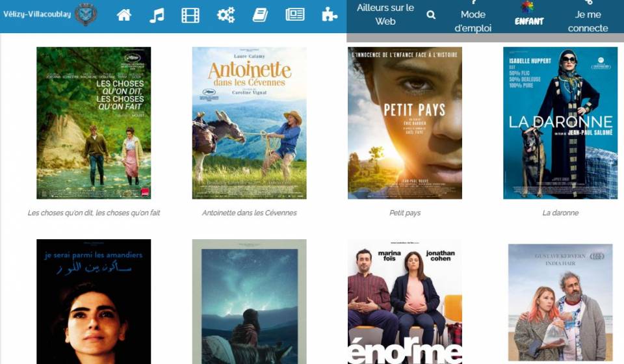Open the Les choses qu'on dit poster
This screenshot has width=624, height=364.
(94, 123)
